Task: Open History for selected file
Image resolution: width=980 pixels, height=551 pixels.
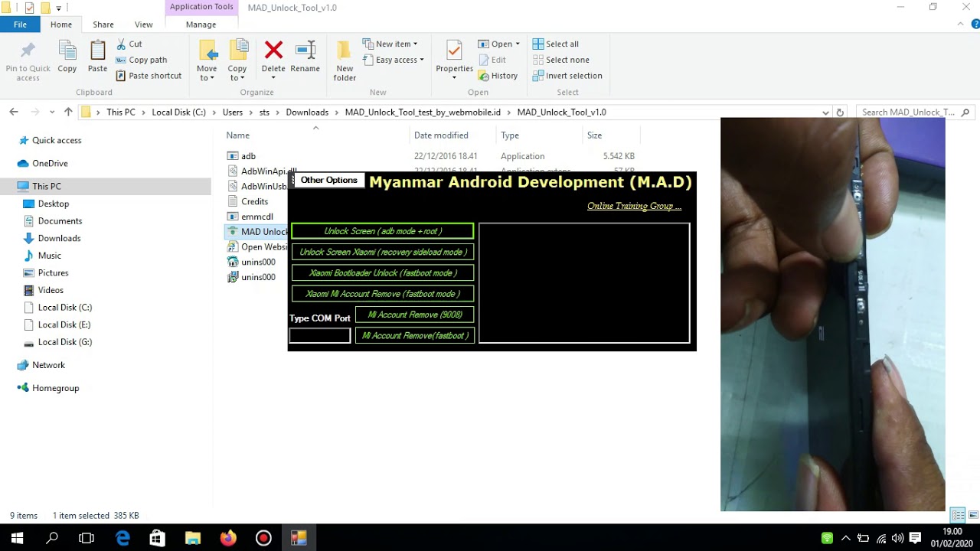Action: click(498, 76)
